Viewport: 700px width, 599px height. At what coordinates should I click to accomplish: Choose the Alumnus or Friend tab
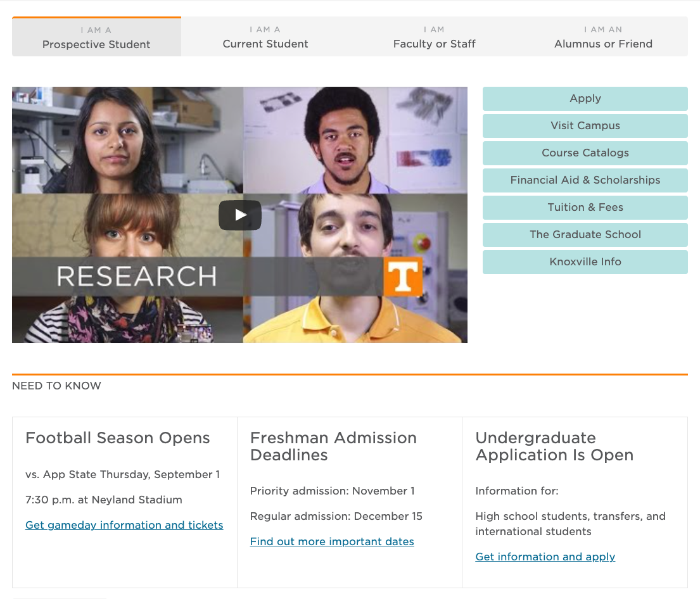tap(603, 37)
